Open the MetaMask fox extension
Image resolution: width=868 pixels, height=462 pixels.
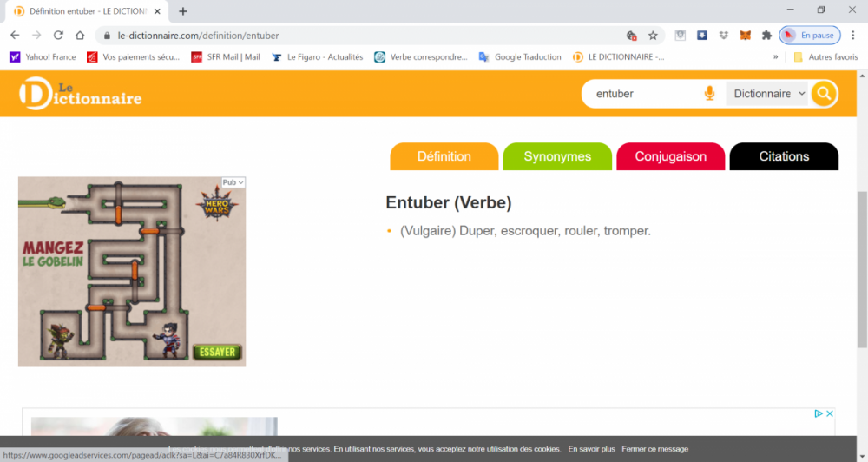click(x=745, y=36)
